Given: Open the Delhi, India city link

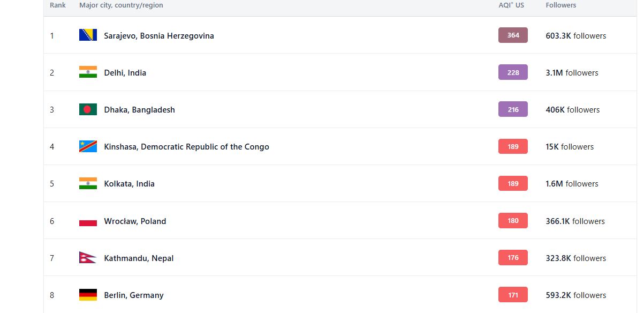Looking at the screenshot, I should click(x=125, y=73).
